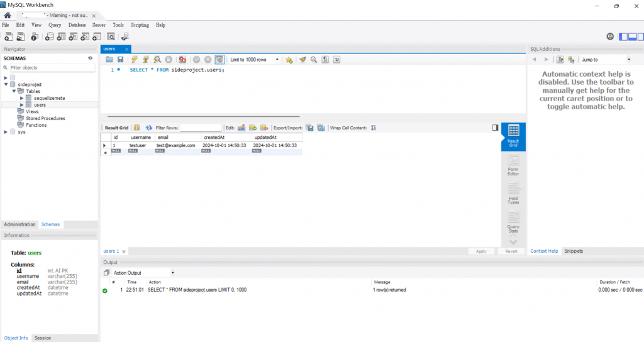Click the Filter objects search field
This screenshot has height=342, width=644.
[52, 68]
